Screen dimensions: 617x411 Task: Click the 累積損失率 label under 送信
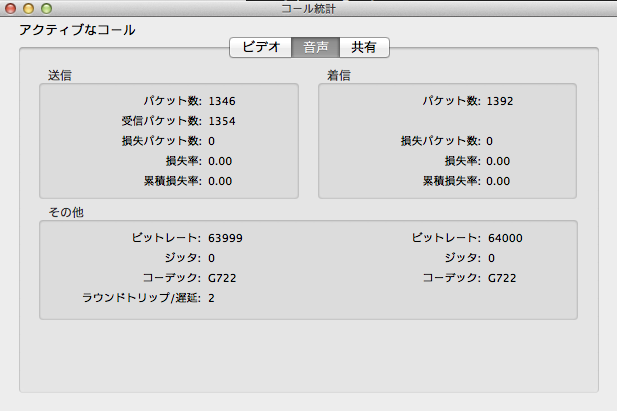(173, 181)
